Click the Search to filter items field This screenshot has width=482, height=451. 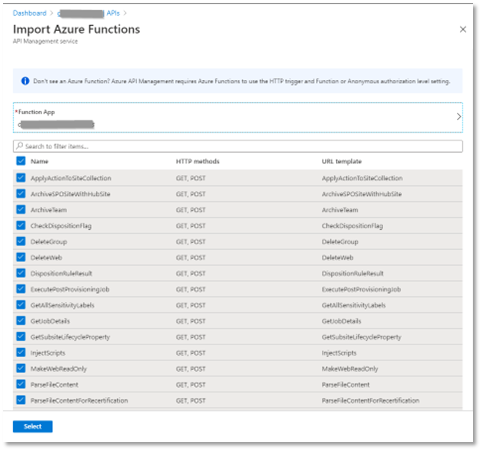pyautogui.click(x=238, y=146)
